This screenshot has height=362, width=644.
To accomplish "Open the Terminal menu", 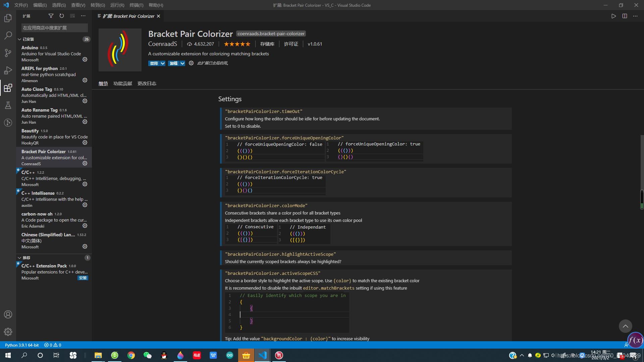I will [136, 5].
